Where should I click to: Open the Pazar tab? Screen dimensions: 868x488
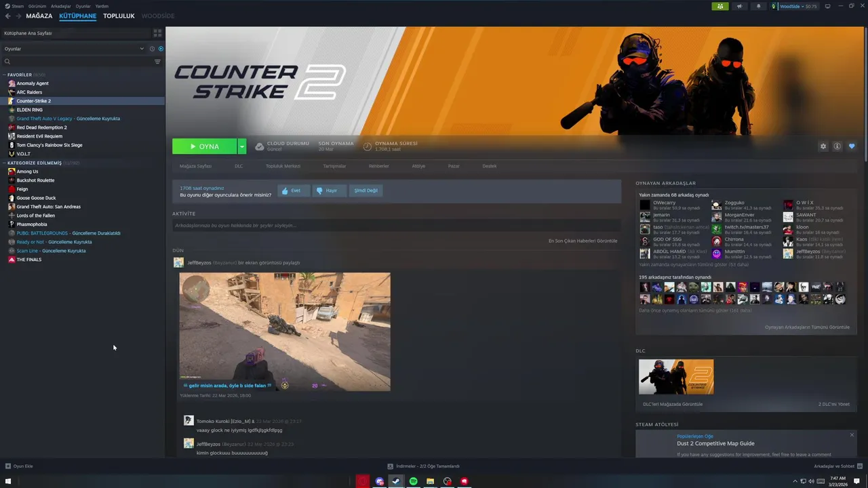pyautogui.click(x=454, y=166)
